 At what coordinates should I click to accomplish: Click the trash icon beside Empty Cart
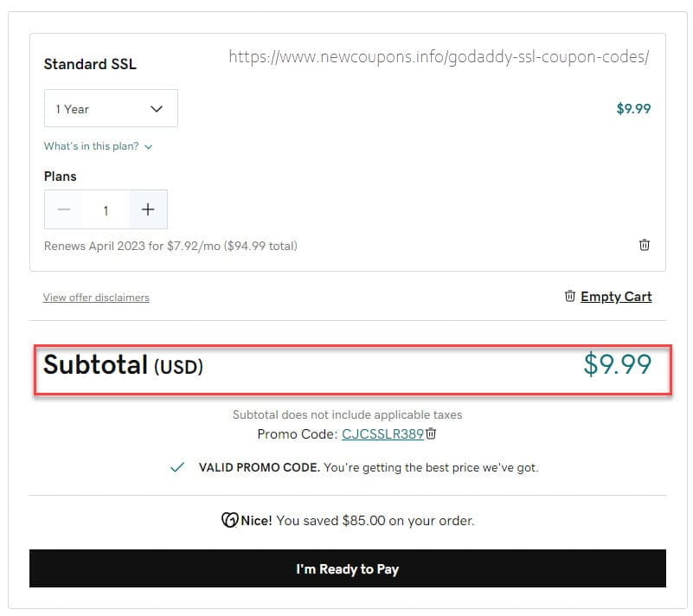pyautogui.click(x=570, y=296)
